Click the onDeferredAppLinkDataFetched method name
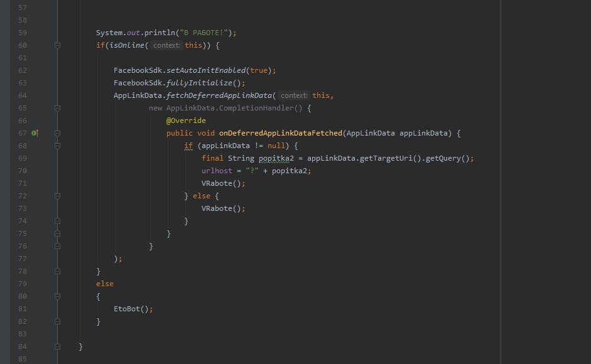The height and width of the screenshot is (364, 591). pyautogui.click(x=280, y=133)
